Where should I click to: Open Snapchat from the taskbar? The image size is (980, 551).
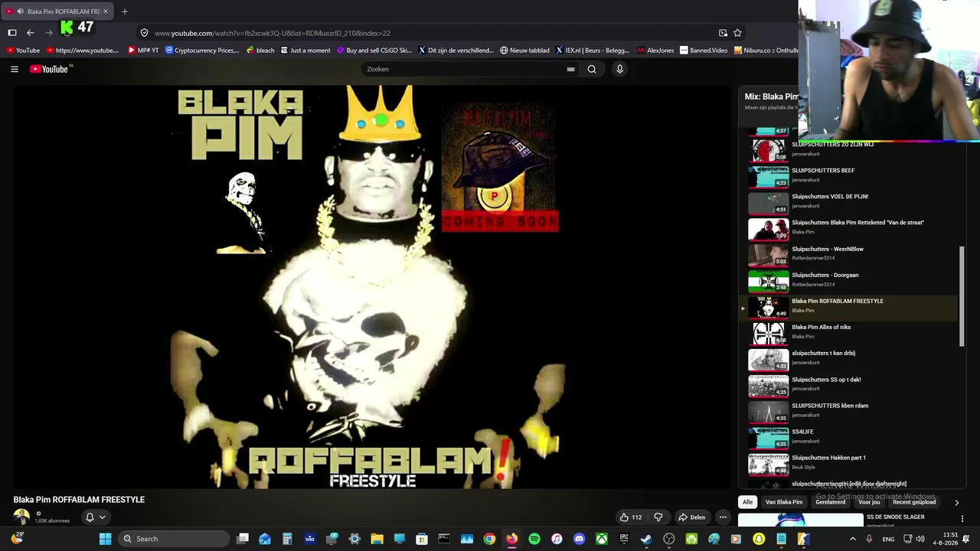click(x=759, y=539)
